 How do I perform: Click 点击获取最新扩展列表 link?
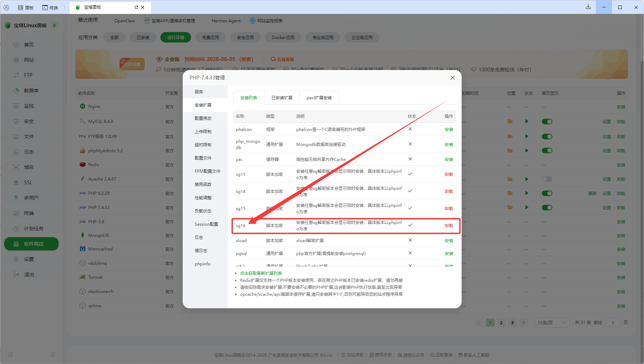261,273
